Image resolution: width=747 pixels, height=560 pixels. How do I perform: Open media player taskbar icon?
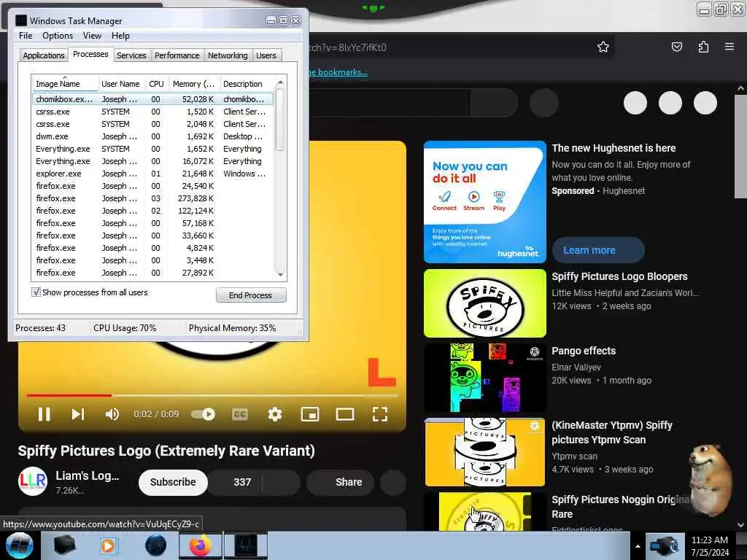coord(108,545)
